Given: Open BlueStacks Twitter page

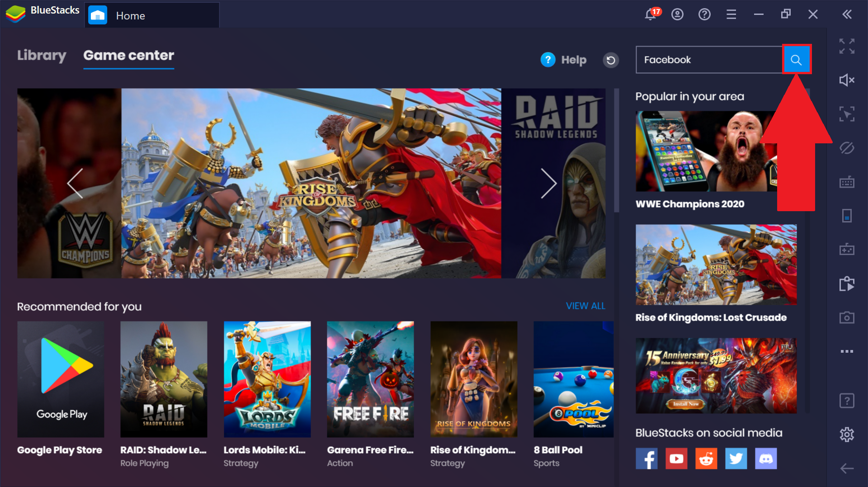Looking at the screenshot, I should (736, 459).
